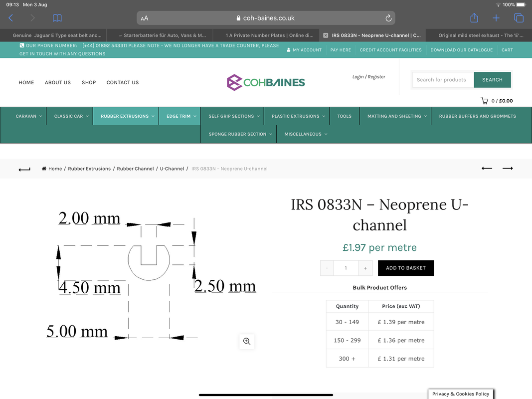This screenshot has width=532, height=399.
Task: Click the U-channel product drawing
Action: pyautogui.click(x=151, y=276)
